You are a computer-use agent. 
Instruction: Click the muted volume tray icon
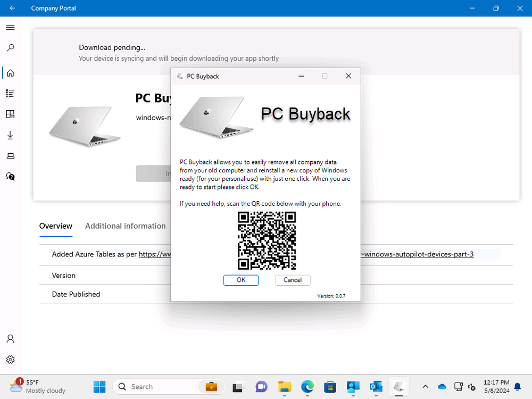[x=471, y=386]
